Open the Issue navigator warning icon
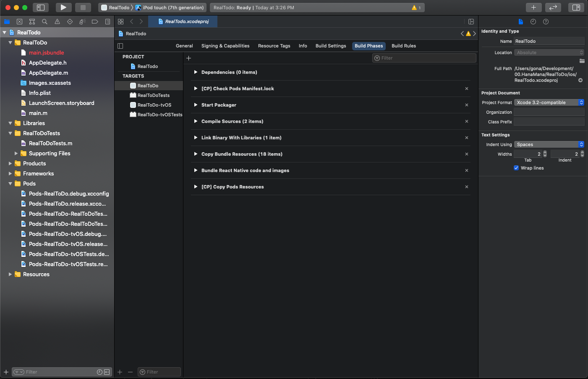The height and width of the screenshot is (379, 588). pyautogui.click(x=57, y=21)
